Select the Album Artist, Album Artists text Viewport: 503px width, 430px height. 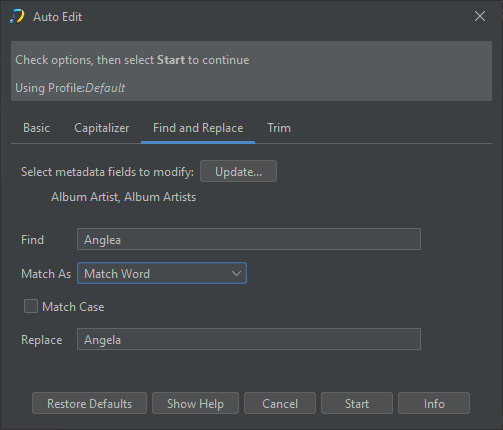[123, 197]
